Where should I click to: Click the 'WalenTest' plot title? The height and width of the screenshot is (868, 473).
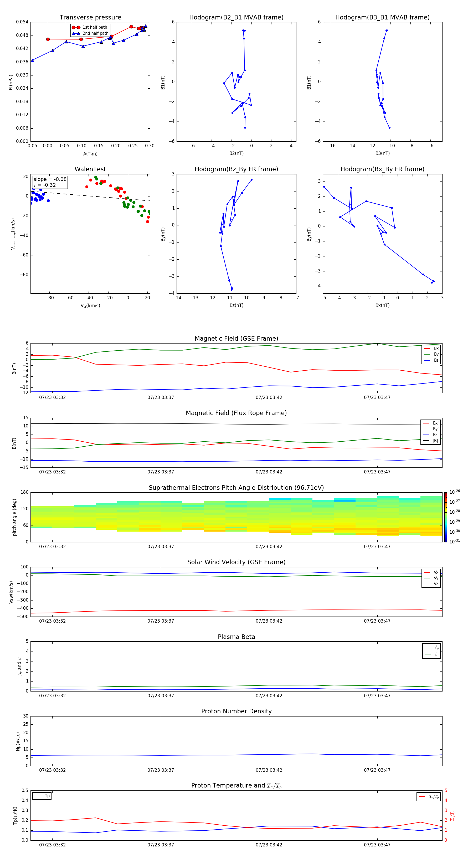point(90,169)
